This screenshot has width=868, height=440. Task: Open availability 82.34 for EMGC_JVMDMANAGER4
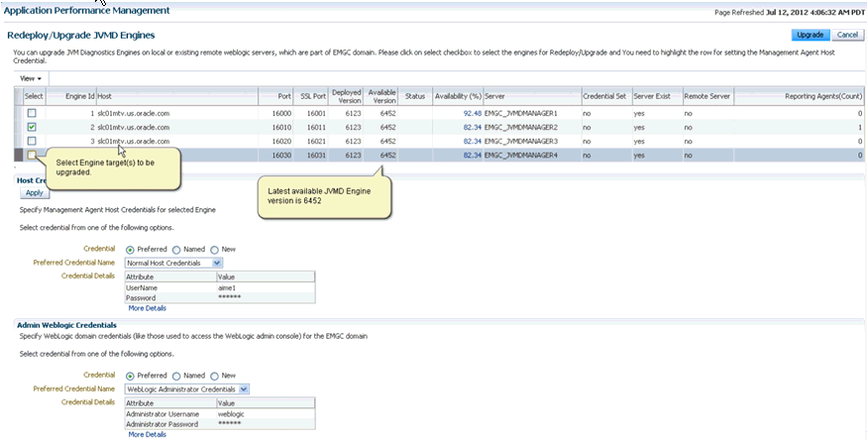pyautogui.click(x=473, y=156)
